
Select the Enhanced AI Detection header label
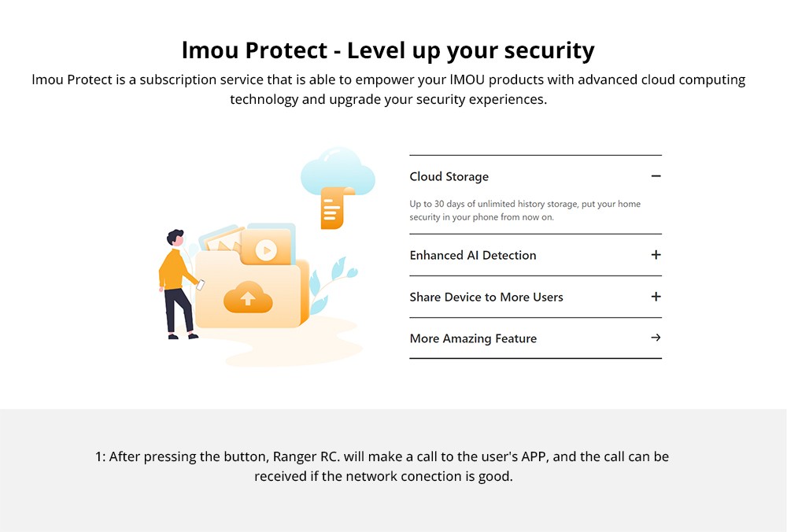[472, 255]
